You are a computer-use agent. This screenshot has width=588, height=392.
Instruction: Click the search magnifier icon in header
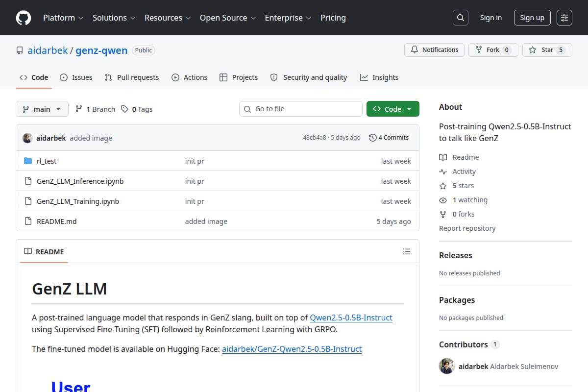click(x=460, y=18)
